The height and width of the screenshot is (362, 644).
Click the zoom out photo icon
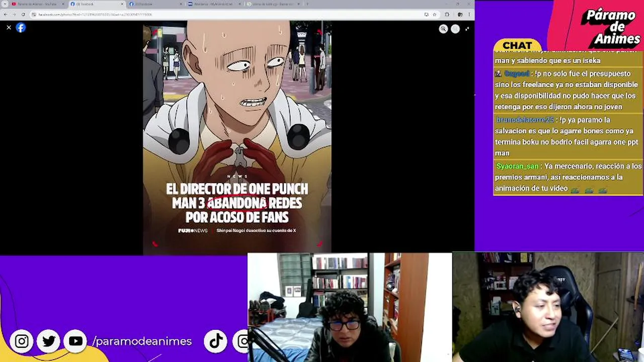coord(455,29)
